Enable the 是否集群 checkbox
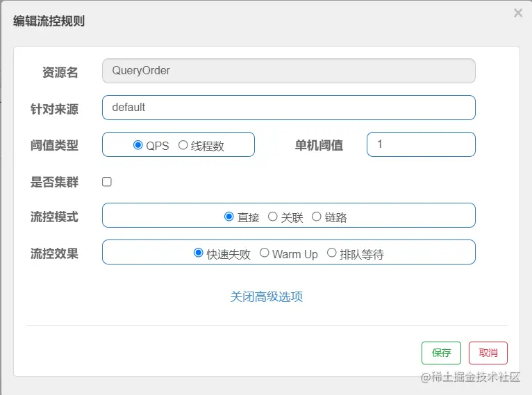532x395 pixels. click(107, 182)
